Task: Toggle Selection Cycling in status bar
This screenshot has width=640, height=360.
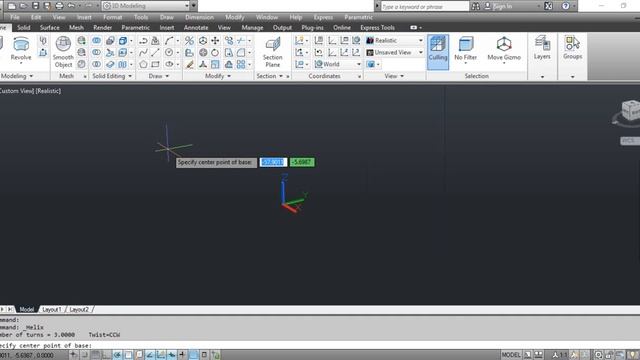Action: pos(215,355)
